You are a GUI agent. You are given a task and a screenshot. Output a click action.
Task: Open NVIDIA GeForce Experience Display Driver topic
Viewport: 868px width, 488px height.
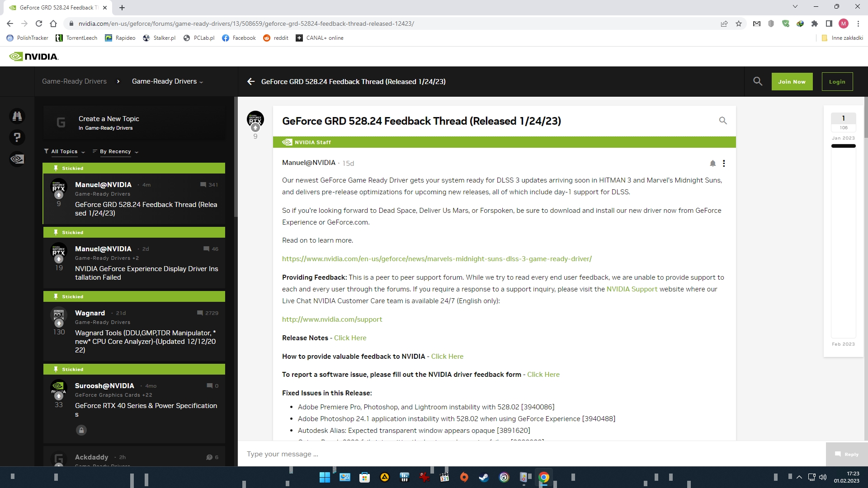(x=146, y=273)
